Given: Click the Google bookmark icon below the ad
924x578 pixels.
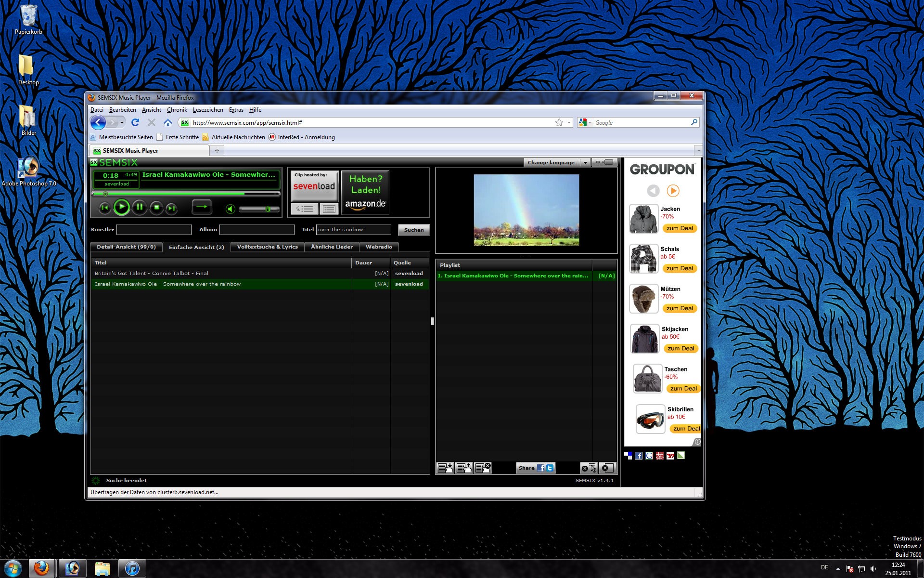Looking at the screenshot, I should (x=649, y=455).
